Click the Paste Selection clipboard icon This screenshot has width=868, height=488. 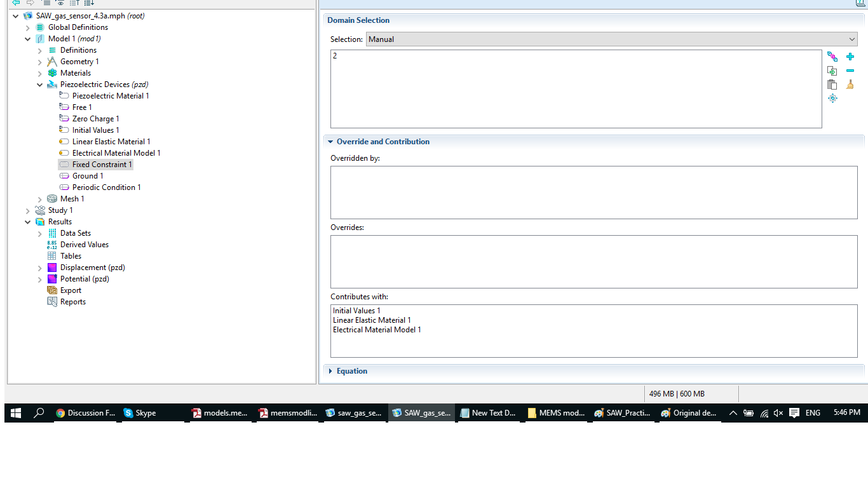[832, 85]
